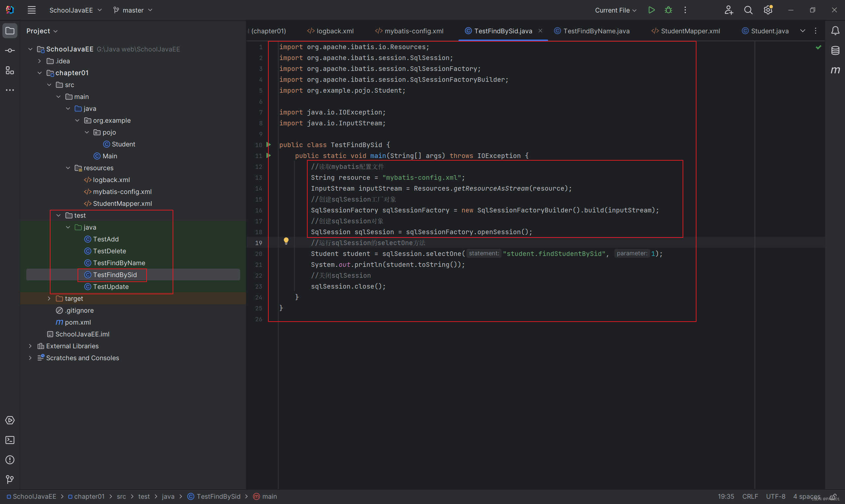Start debugging the current file
The height and width of the screenshot is (504, 845).
pyautogui.click(x=668, y=10)
